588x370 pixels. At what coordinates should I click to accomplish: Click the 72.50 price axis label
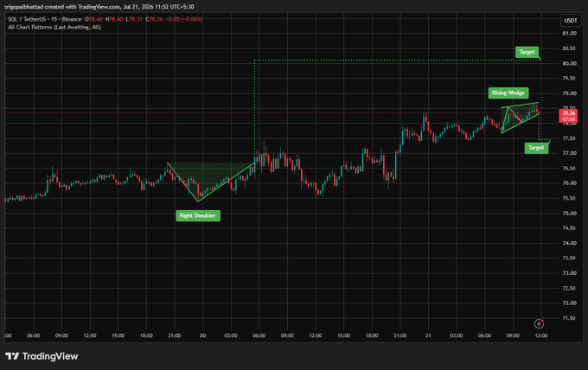tap(569, 288)
